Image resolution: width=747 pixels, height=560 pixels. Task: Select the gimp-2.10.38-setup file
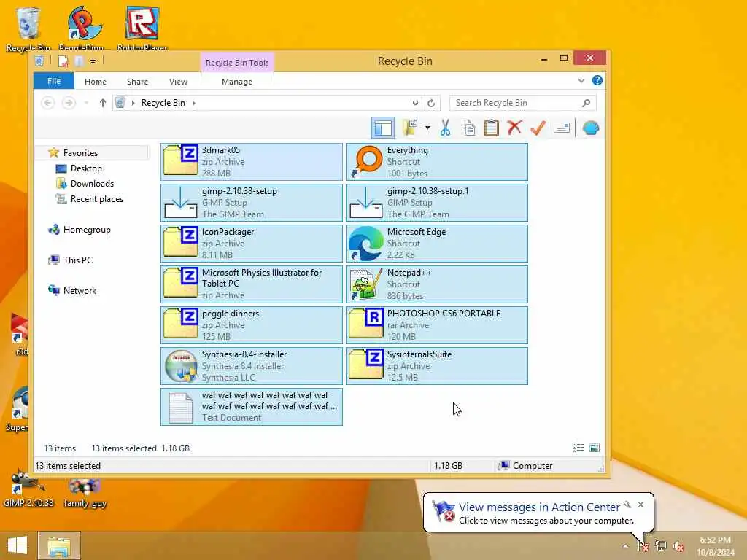[252, 203]
